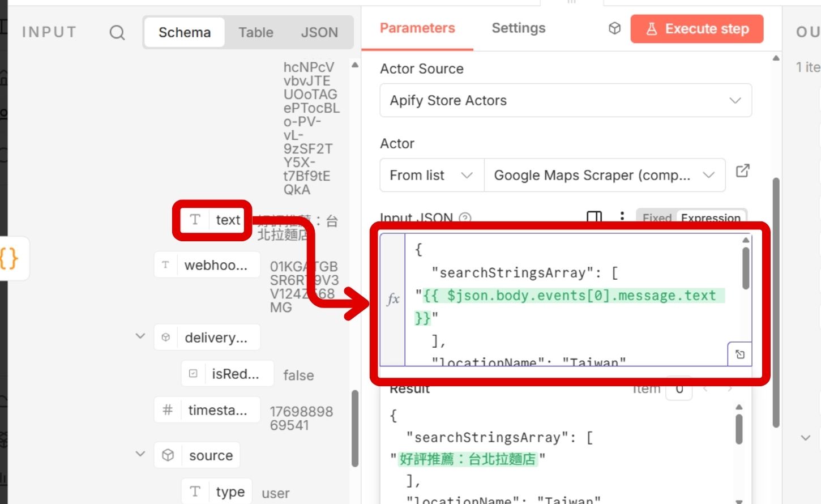
Task: Open the Input JSON three-dot options menu
Action: (622, 216)
